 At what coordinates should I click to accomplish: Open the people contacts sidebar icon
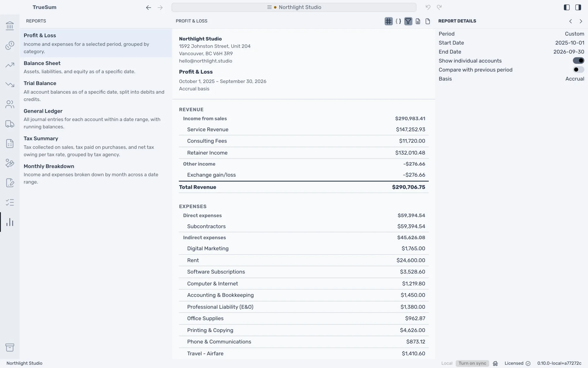10,104
